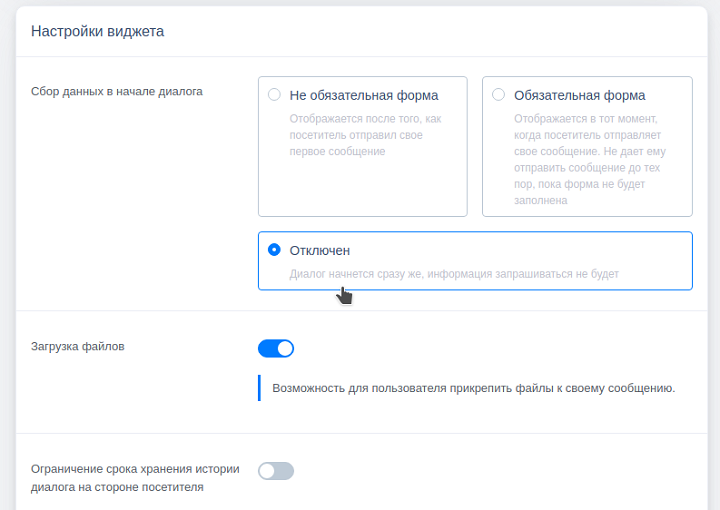This screenshot has width=720, height=510.
Task: Click the 'Отключен' option title
Action: pyautogui.click(x=320, y=250)
